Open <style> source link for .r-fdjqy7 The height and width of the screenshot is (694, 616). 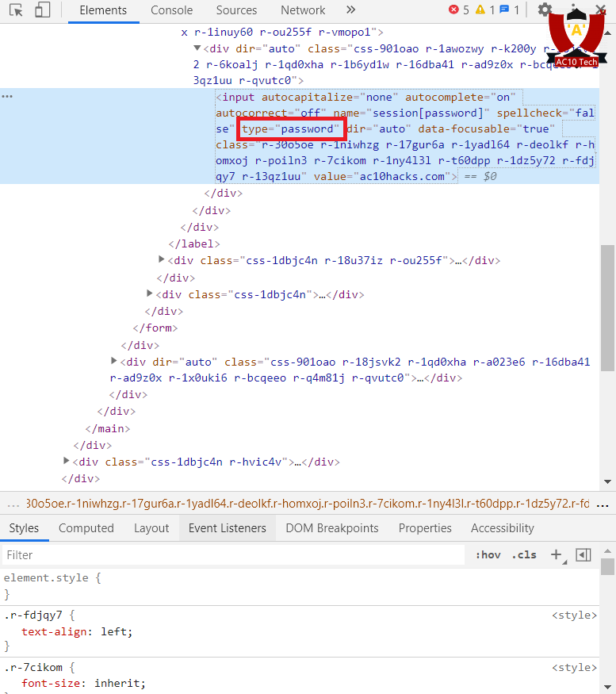click(575, 615)
